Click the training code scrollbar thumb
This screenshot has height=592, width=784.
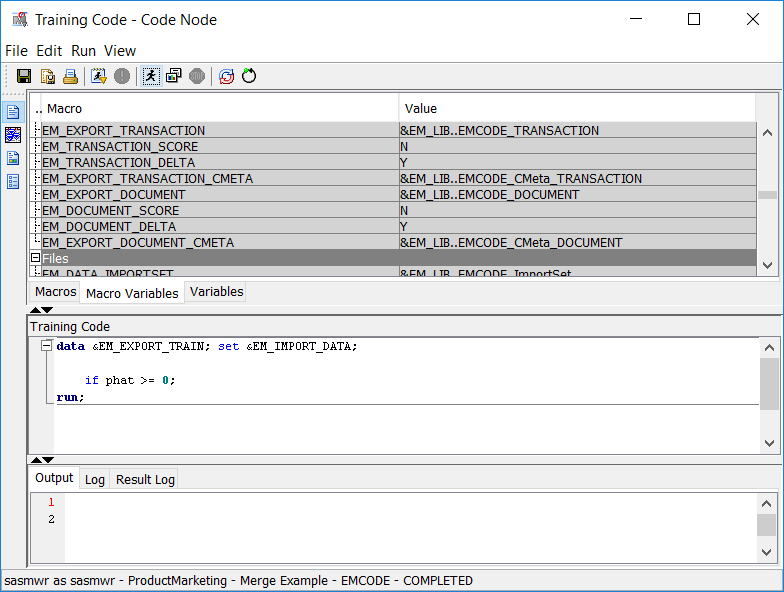(x=770, y=384)
